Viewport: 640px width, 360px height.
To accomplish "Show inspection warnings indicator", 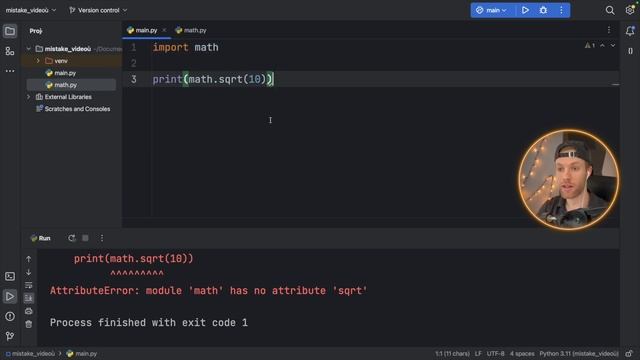I will click(x=589, y=46).
